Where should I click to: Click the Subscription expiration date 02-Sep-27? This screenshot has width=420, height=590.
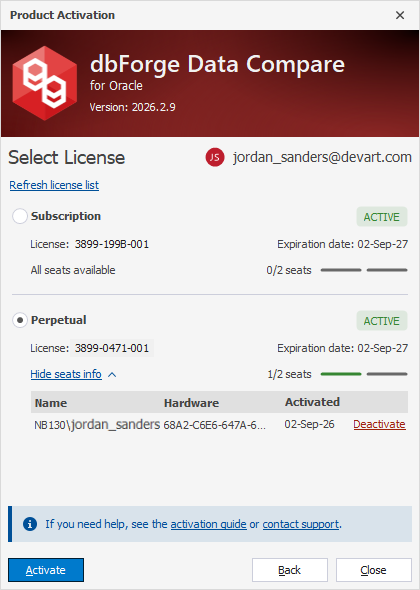click(383, 244)
